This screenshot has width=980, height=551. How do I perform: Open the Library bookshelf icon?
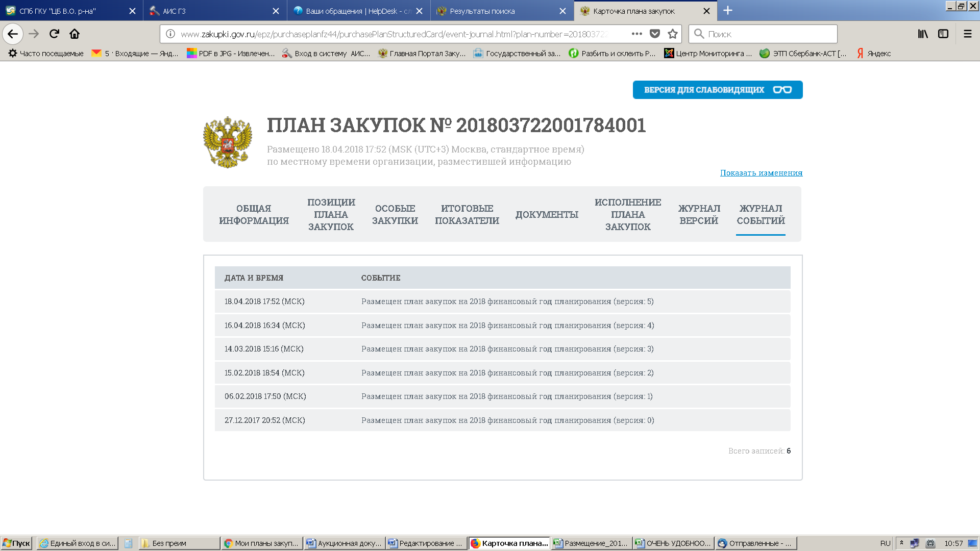click(x=923, y=34)
